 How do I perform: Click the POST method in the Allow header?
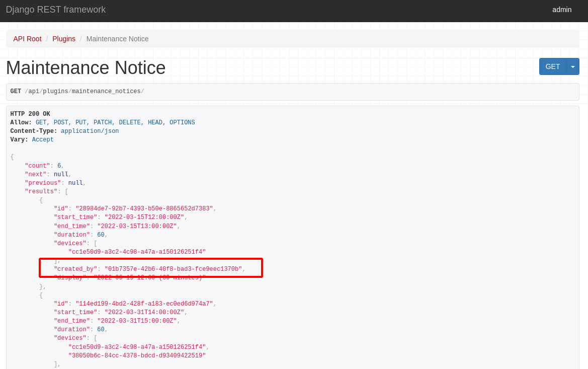coord(61,122)
